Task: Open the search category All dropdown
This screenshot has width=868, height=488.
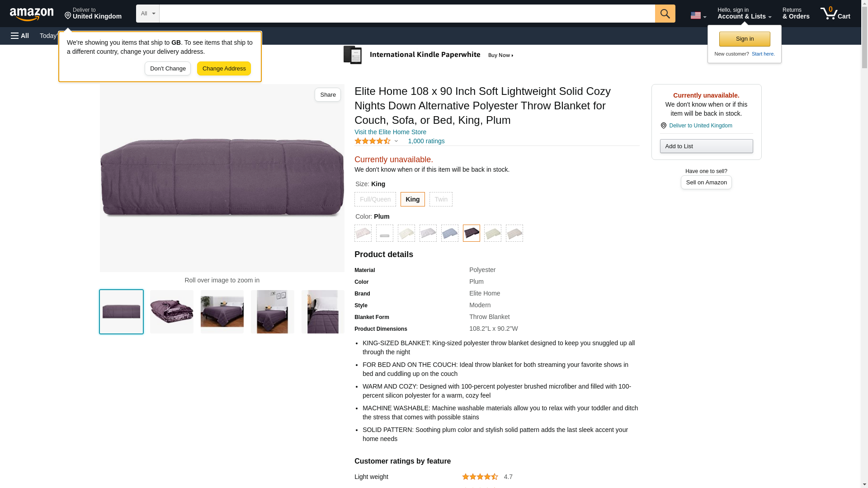Action: tap(147, 14)
